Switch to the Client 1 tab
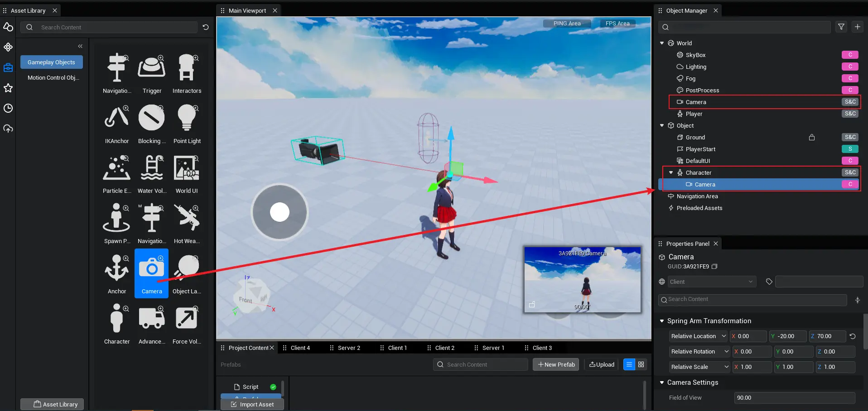Viewport: 868px width, 411px height. [x=397, y=348]
